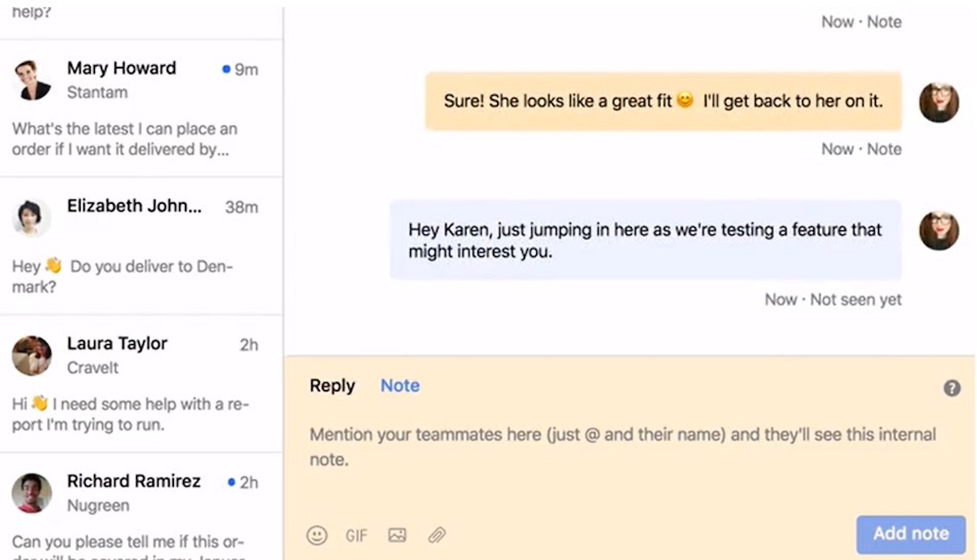Open Elizabeth John's Denmark delivery conversation
The height and width of the screenshot is (560, 977).
[x=141, y=246]
